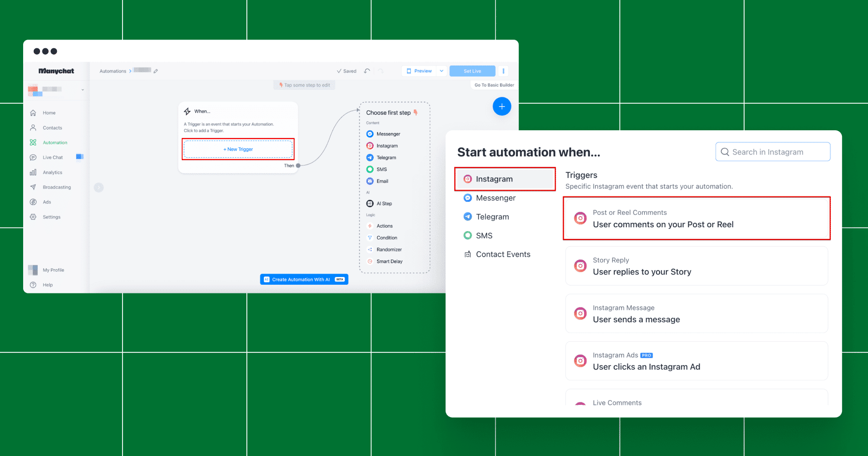The width and height of the screenshot is (868, 456).
Task: Click the Set Live button
Action: 473,71
